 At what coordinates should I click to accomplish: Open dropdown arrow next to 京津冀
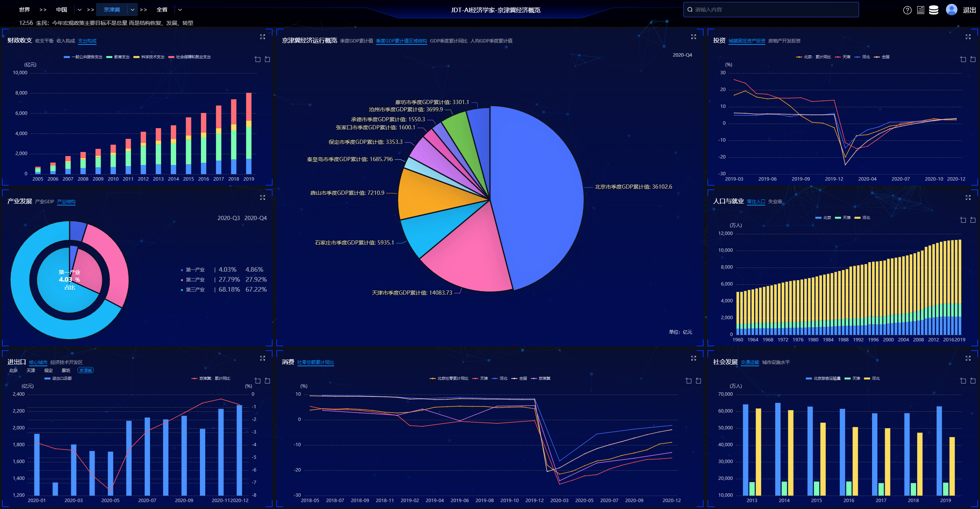tap(132, 10)
